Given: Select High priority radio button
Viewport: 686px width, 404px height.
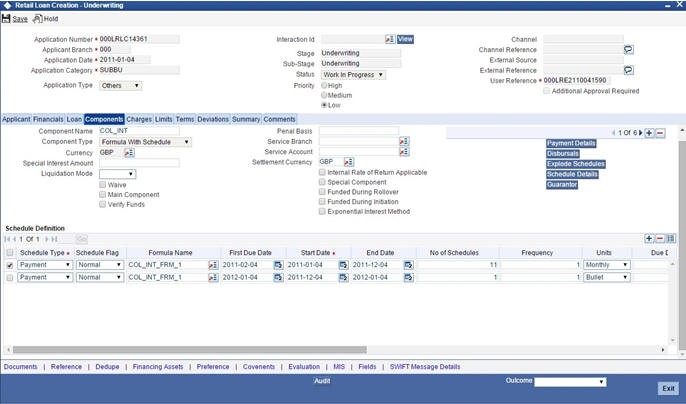Looking at the screenshot, I should [324, 85].
